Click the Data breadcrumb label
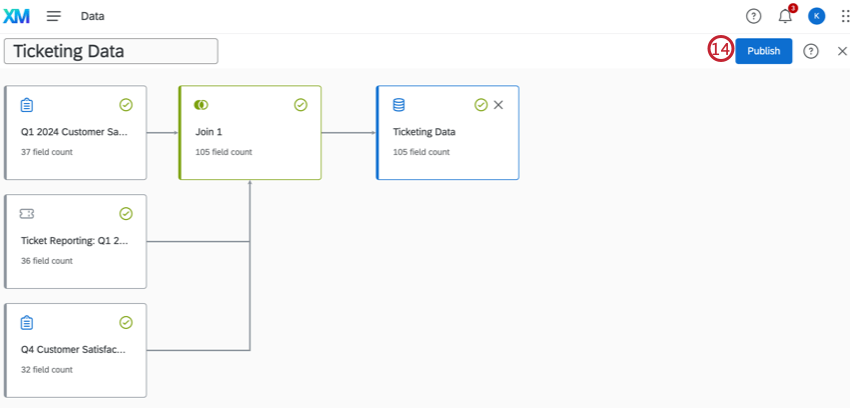850x408 pixels. click(x=93, y=16)
